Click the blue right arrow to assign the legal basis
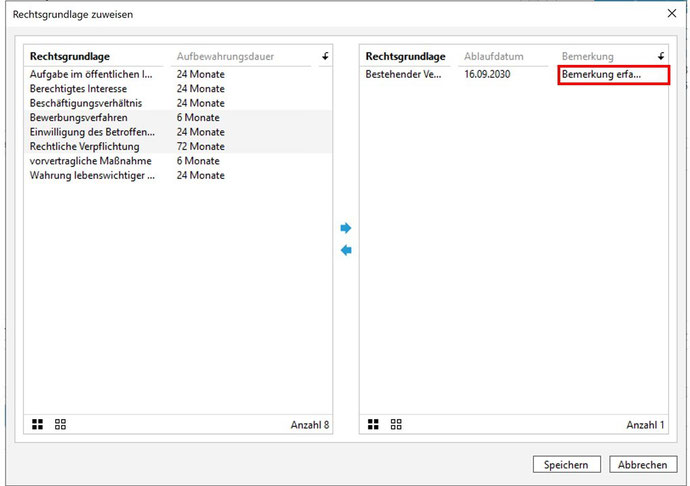Viewport: 690px width, 486px height. coord(346,228)
